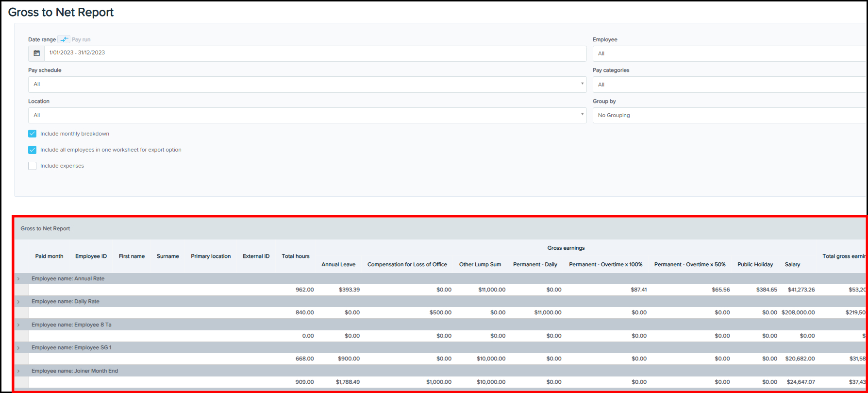This screenshot has height=393, width=868.
Task: Open the Group by dropdown
Action: coord(728,115)
